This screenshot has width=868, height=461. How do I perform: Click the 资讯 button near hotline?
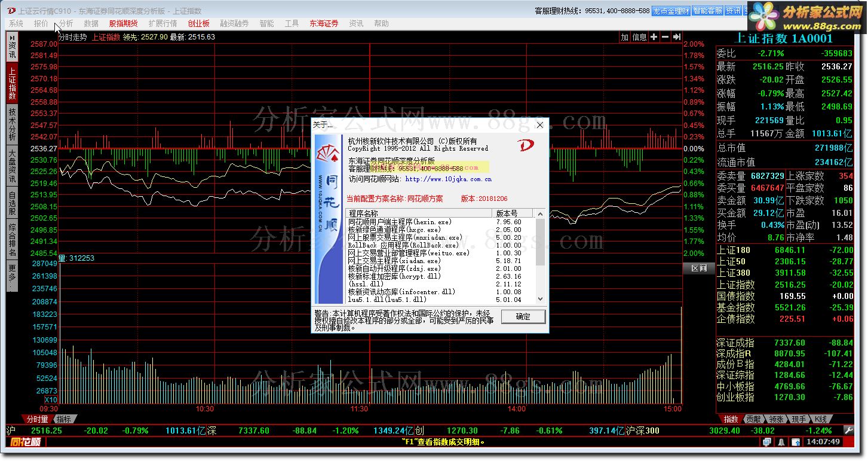[733, 11]
